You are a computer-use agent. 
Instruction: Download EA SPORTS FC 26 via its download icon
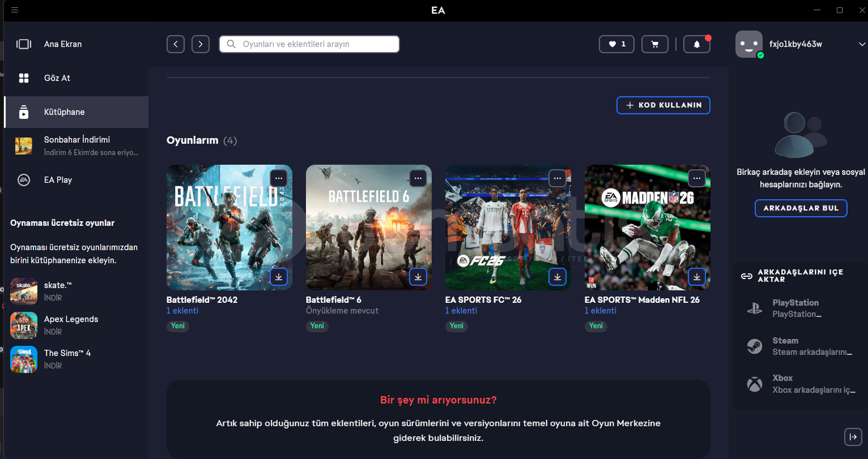(557, 277)
